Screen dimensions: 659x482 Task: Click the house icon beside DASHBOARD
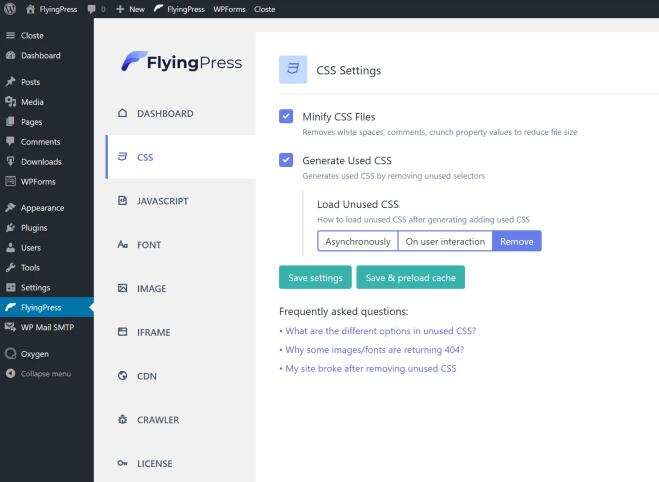[122, 113]
